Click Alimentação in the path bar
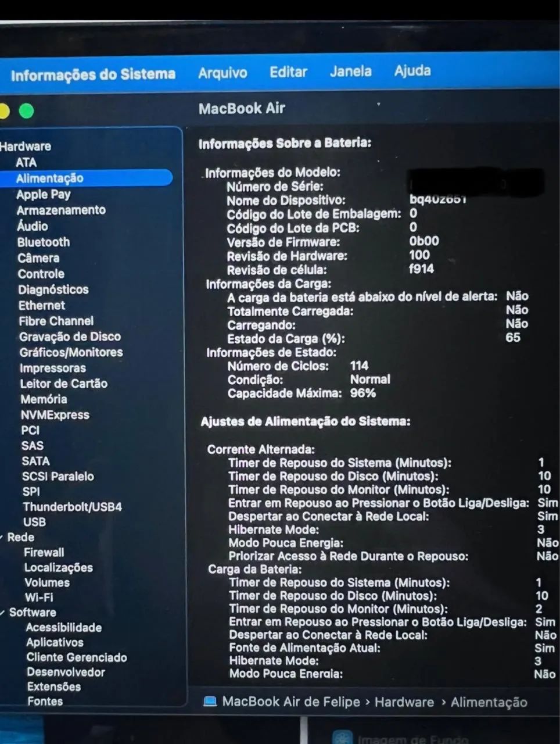This screenshot has height=744, width=560. click(x=489, y=702)
